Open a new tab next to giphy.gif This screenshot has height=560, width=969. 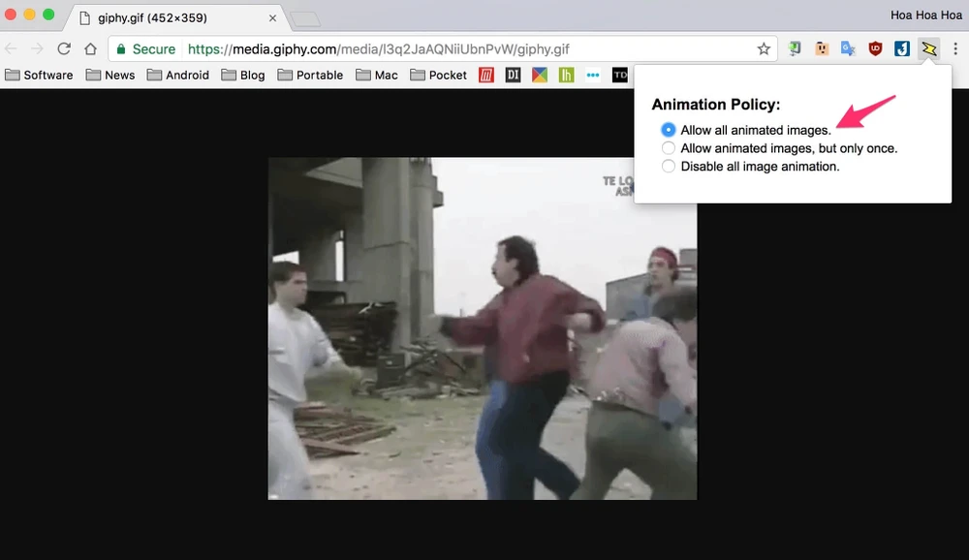pos(304,18)
